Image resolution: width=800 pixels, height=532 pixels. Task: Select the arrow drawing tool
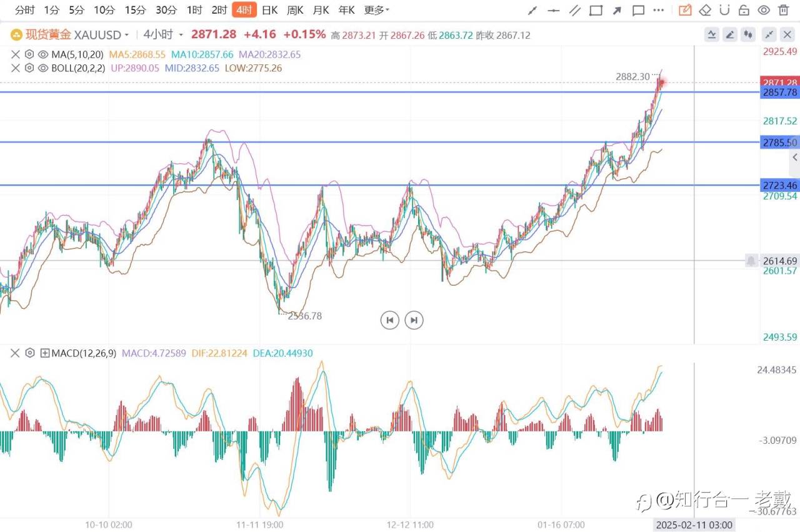[617, 10]
